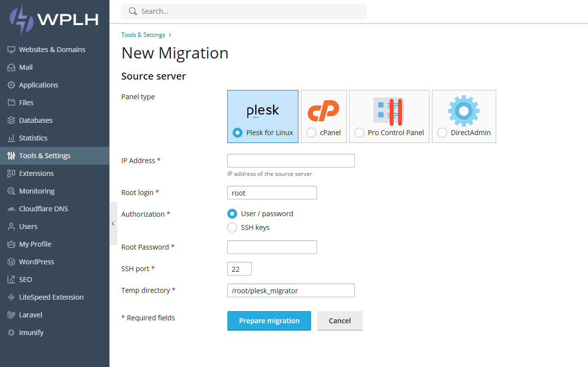588x367 pixels.
Task: Click the SEO chart icon
Action: click(x=11, y=279)
